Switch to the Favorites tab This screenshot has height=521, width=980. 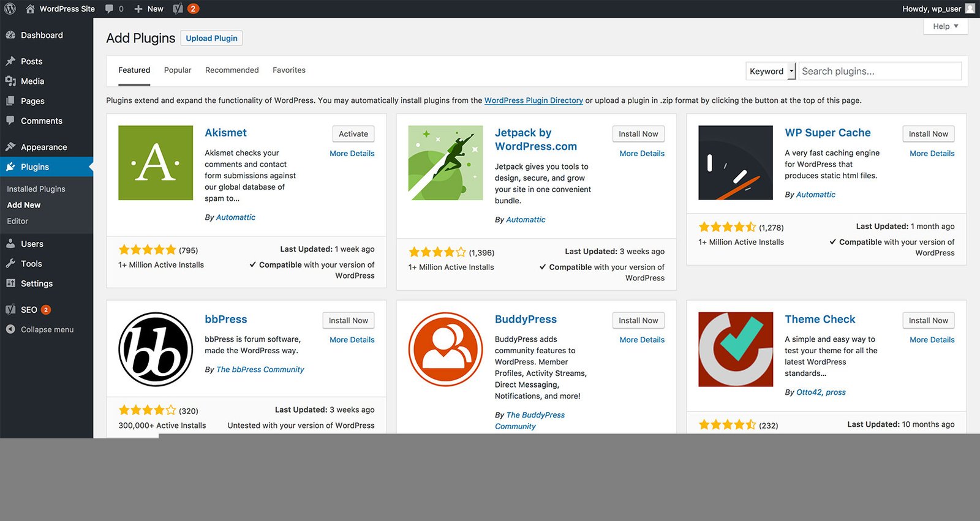click(x=289, y=70)
